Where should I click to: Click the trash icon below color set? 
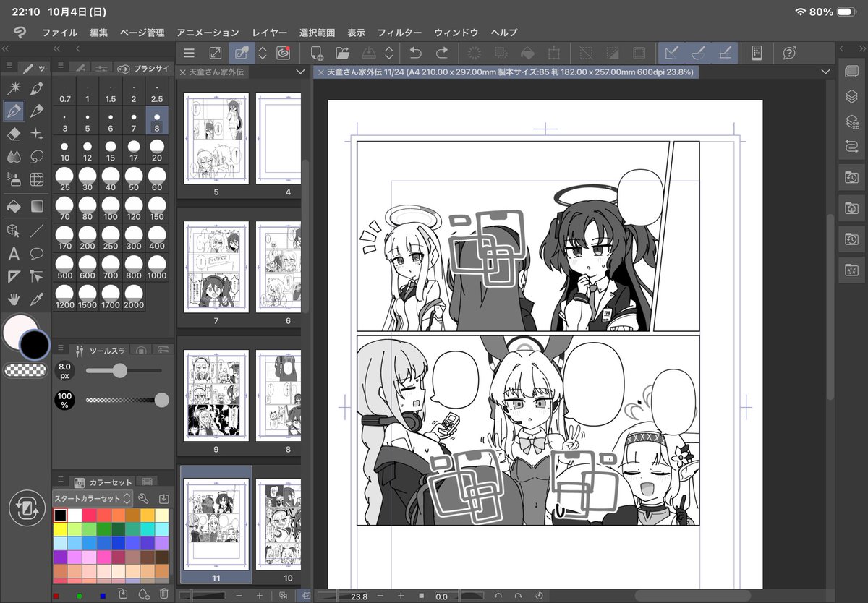tap(163, 594)
